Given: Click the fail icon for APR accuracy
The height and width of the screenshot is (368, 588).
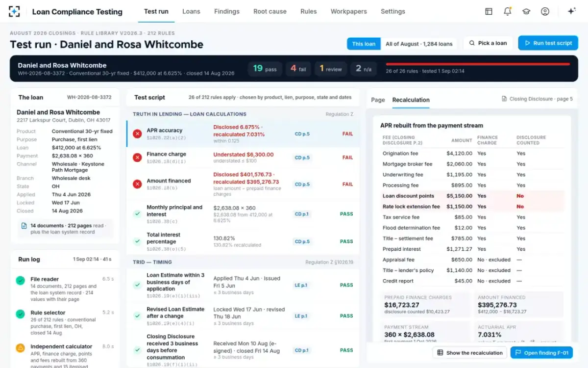Looking at the screenshot, I should tap(137, 133).
